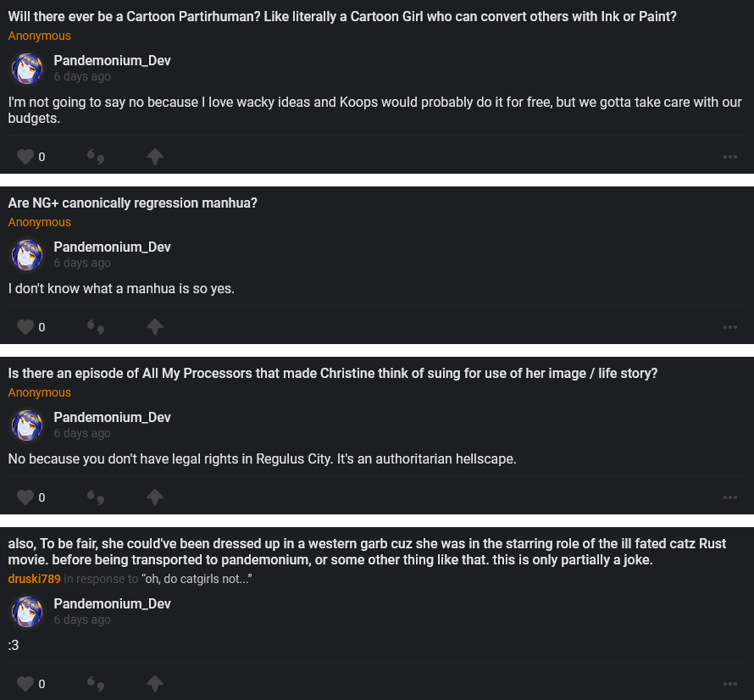Image resolution: width=754 pixels, height=700 pixels.
Task: Quote the ":3" answer
Action: point(96,684)
